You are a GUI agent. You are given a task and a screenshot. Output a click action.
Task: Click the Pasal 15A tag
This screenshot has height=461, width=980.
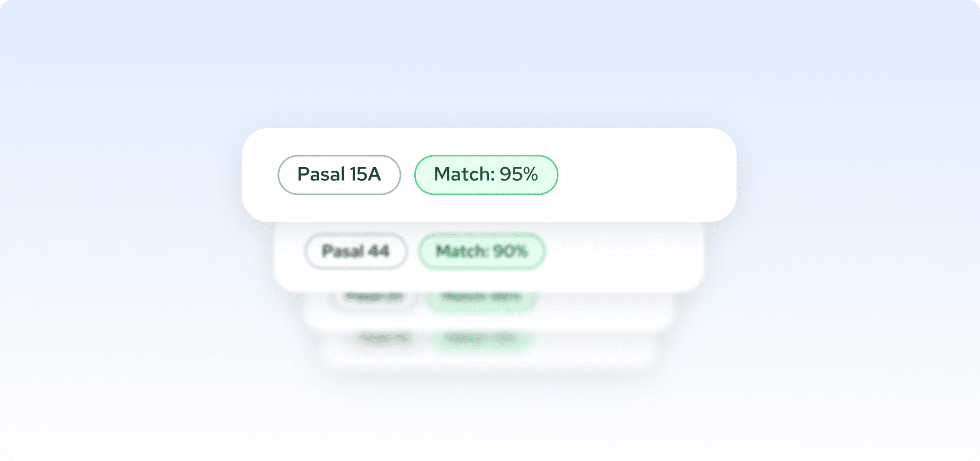(x=339, y=175)
